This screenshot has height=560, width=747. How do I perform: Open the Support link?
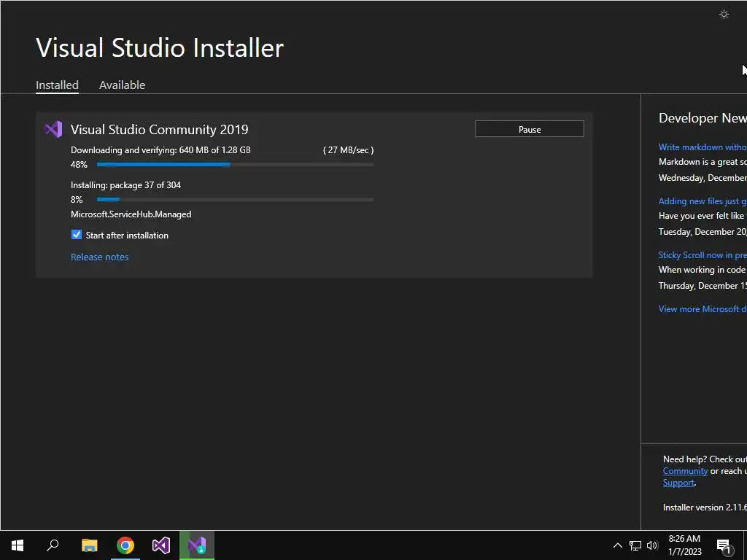click(678, 483)
